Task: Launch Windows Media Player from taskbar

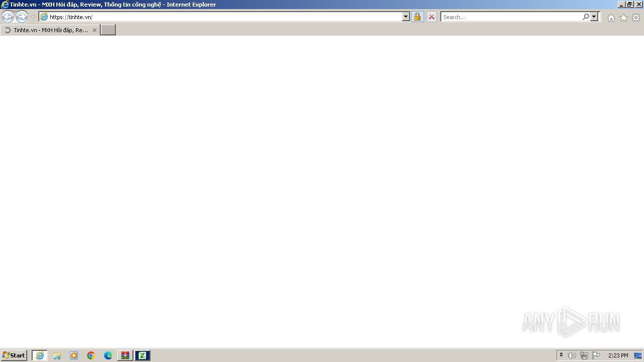Action: [x=74, y=355]
